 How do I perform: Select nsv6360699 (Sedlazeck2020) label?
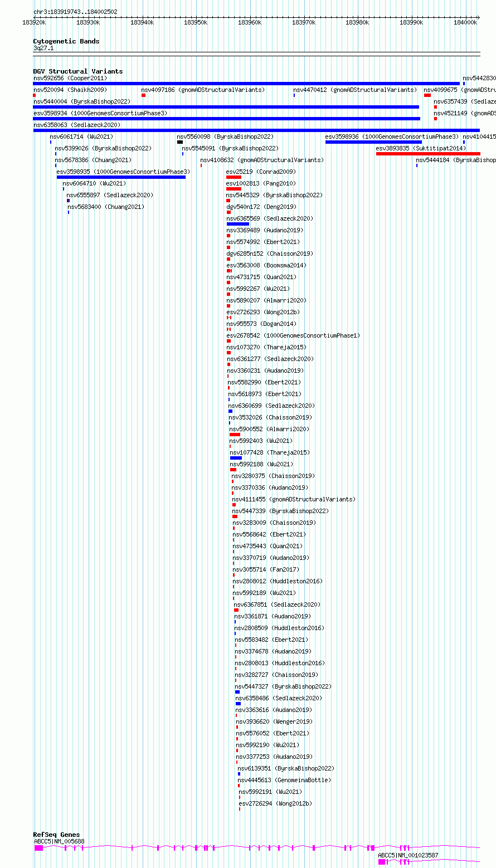[271, 406]
